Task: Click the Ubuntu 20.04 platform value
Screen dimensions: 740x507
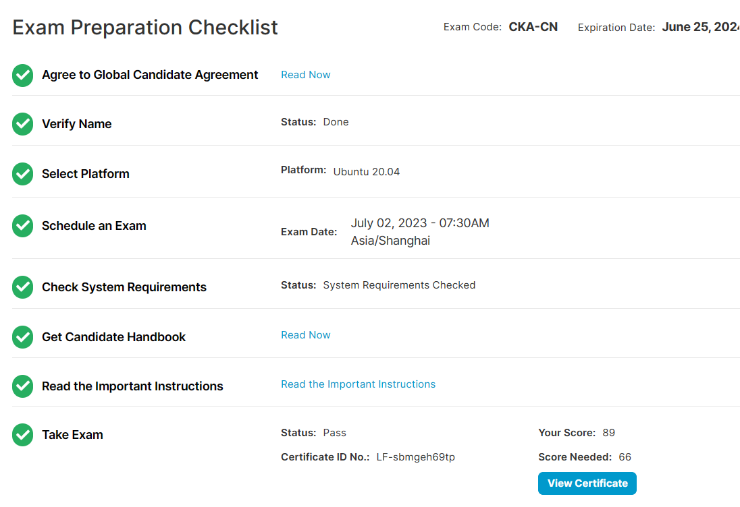Action: [366, 172]
